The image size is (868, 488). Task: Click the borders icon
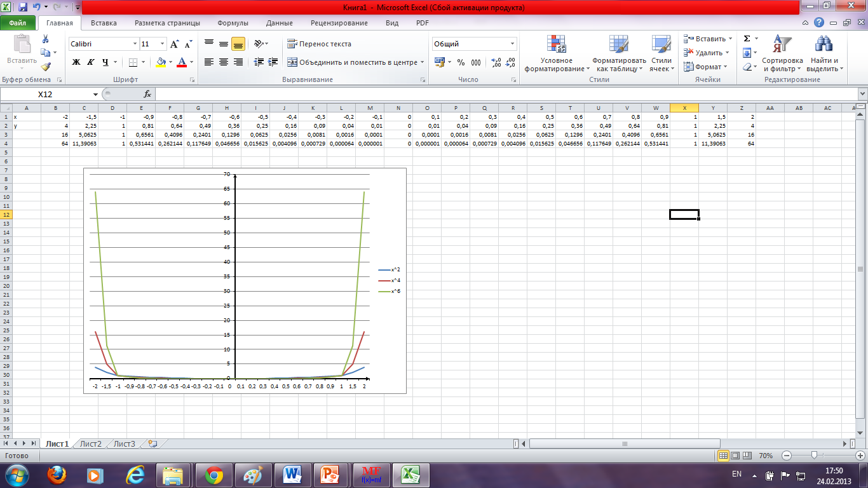[133, 62]
